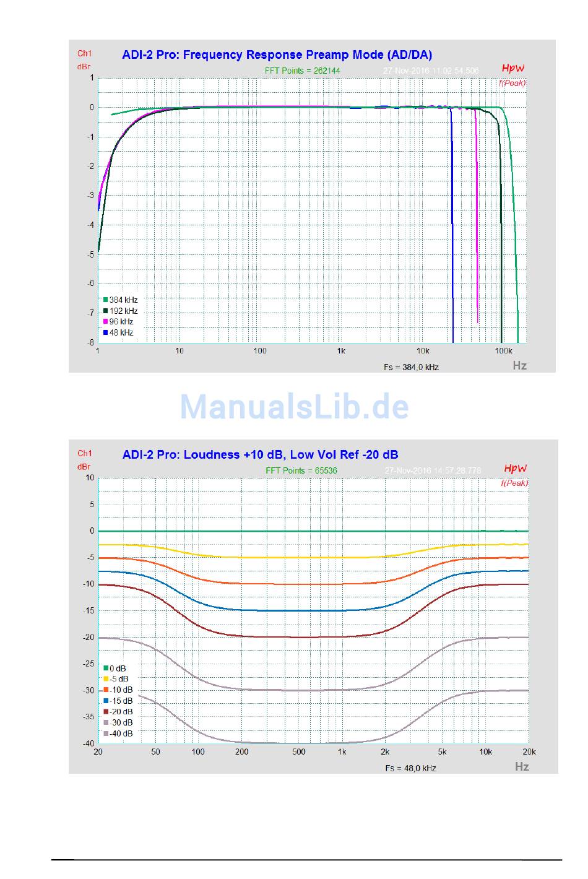Click the blue 48 kHz legend swatch
This screenshot has height=879, width=588.
106,333
